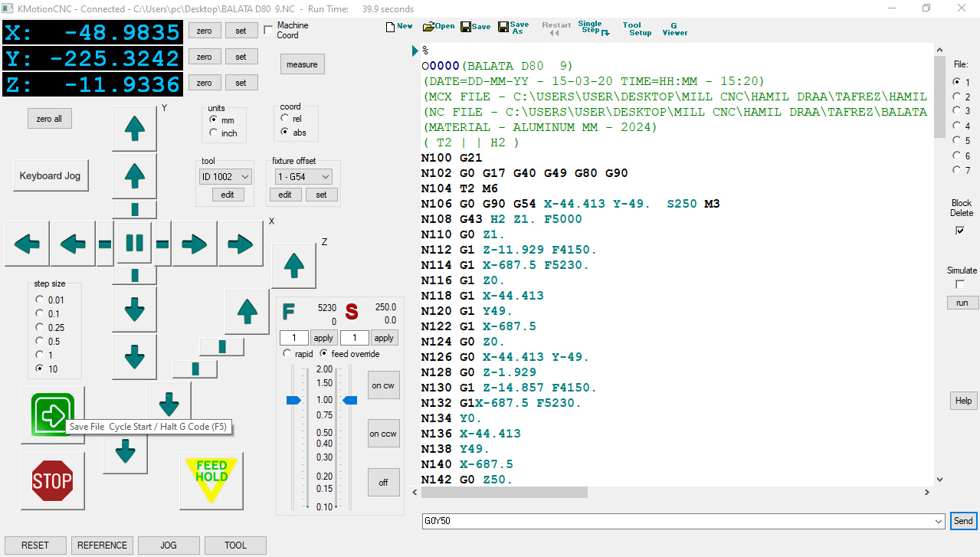This screenshot has width=980, height=557.
Task: Open the fixture offset G54 dropdown
Action: [303, 177]
